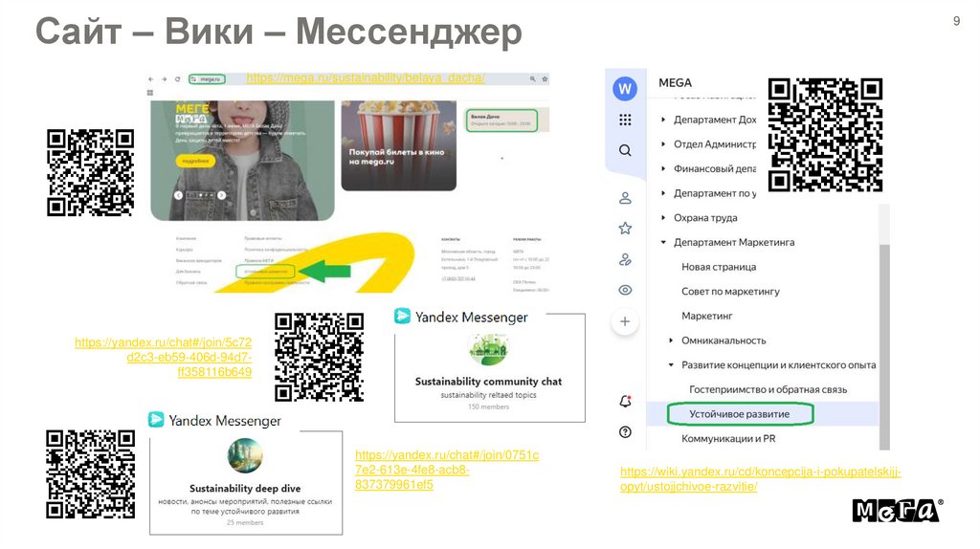
Task: Click Sustainability deep dive title
Action: [x=245, y=489]
